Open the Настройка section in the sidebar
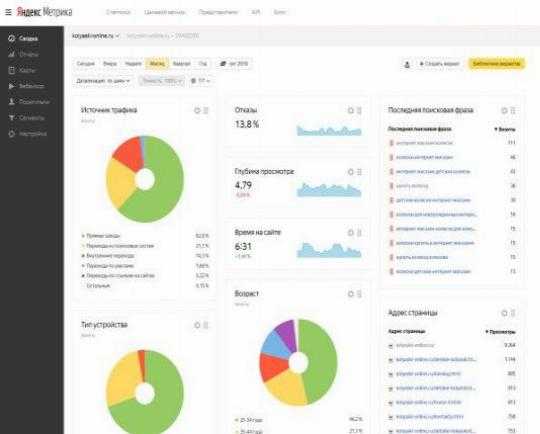 pos(27,134)
